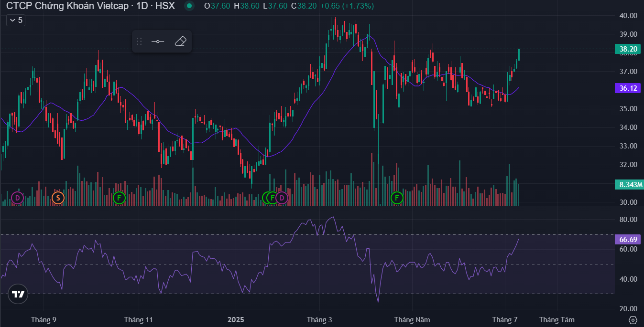Click the 39.00 price axis label
The image size is (644, 327).
point(628,34)
